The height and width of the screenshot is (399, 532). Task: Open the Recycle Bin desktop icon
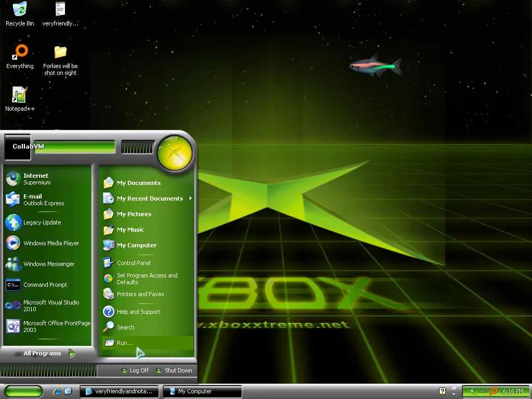pos(20,14)
